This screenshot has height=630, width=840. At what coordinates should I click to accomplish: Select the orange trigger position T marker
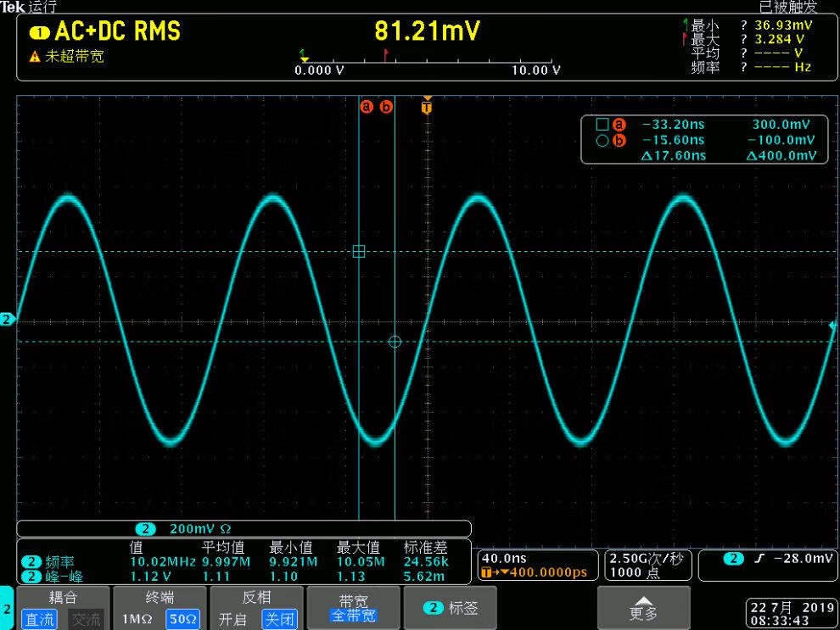(427, 106)
